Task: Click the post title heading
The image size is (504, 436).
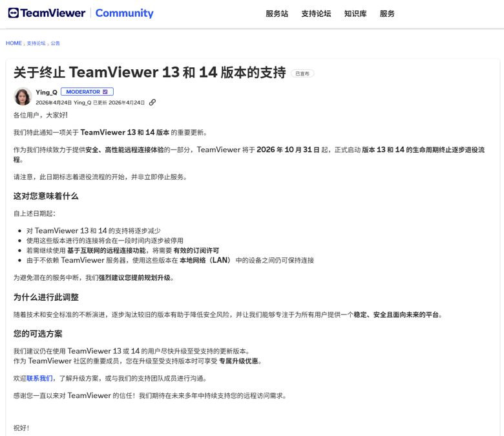Action: tap(150, 72)
